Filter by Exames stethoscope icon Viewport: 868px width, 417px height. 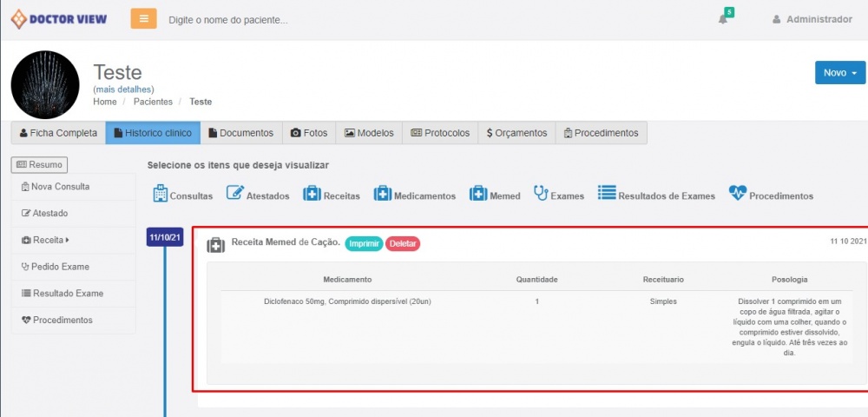coord(541,193)
